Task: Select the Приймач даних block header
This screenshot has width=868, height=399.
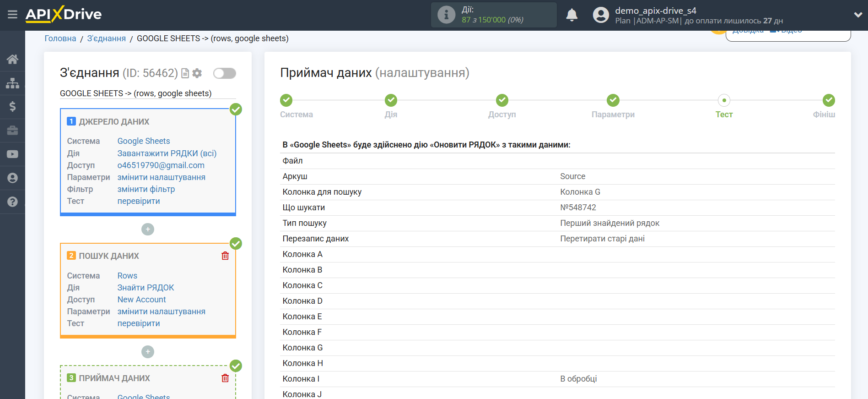Action: point(114,378)
